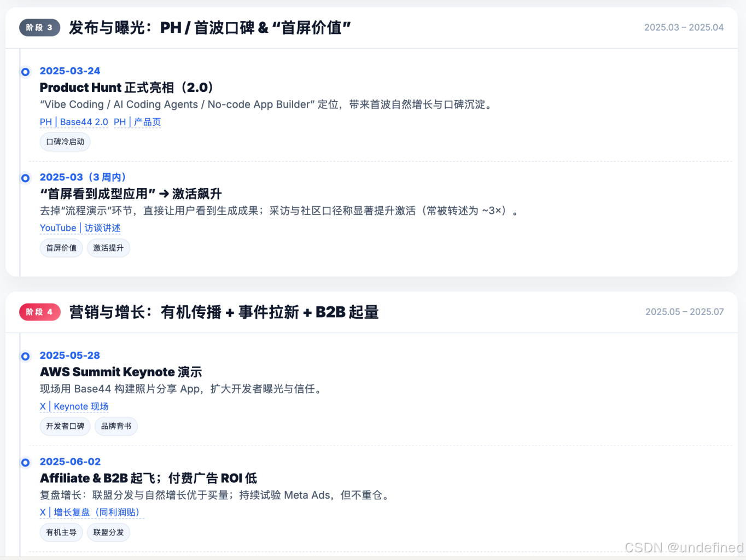Click the heading “首屏看到成型应用” → 激活飙升

click(x=131, y=194)
